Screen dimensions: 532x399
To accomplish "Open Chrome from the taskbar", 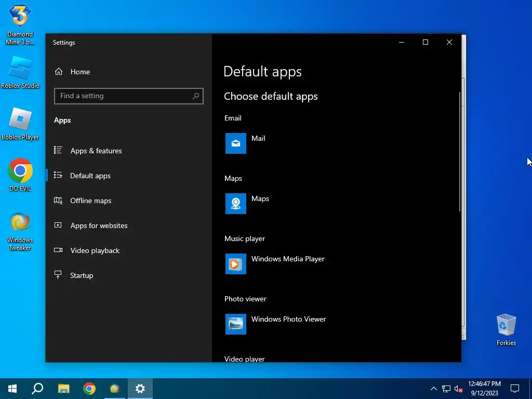I will tap(89, 389).
